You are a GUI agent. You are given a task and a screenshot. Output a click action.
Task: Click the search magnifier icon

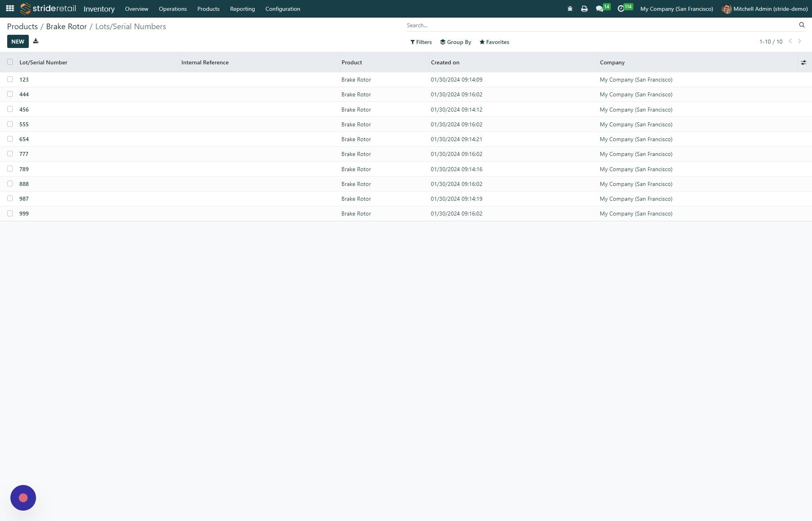802,25
